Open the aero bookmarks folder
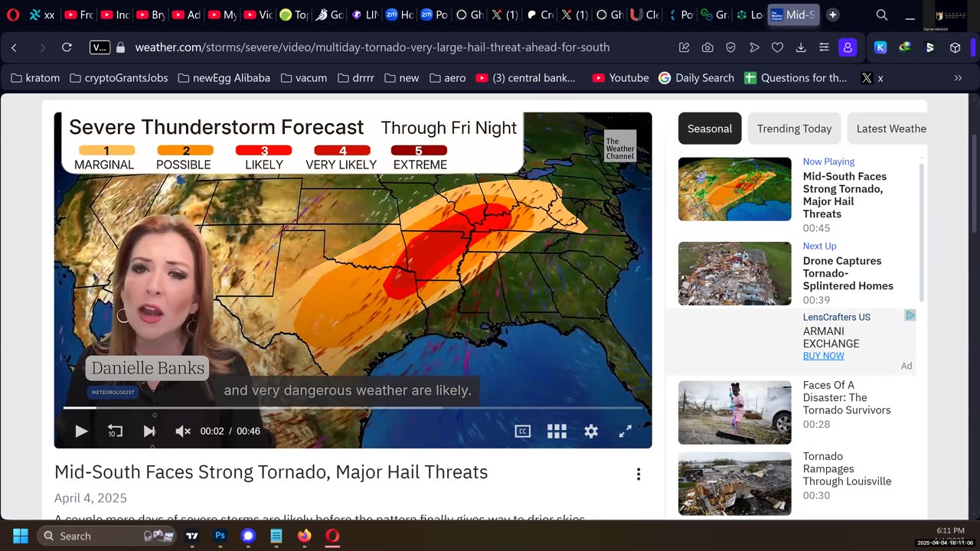The image size is (980, 551). pos(447,78)
